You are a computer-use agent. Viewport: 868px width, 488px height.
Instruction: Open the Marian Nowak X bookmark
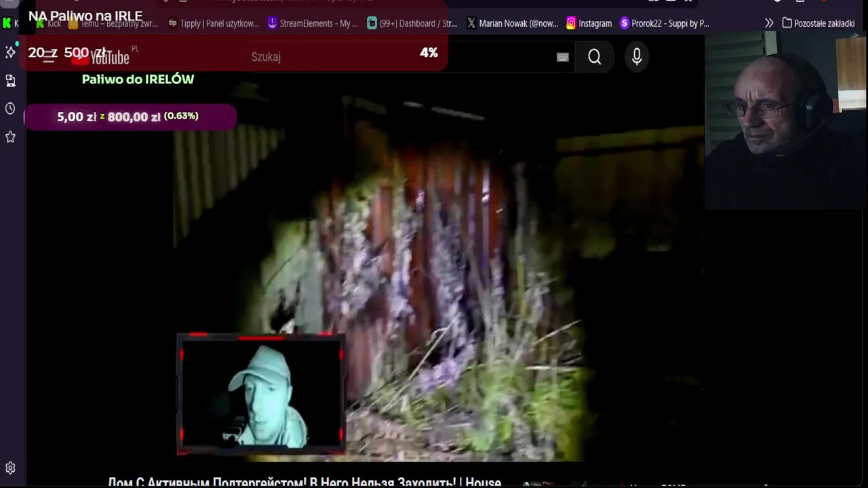(x=512, y=24)
